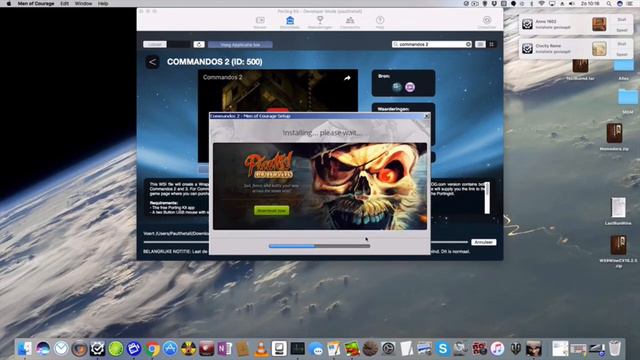Click Speel on the second notification
This screenshot has height=360, width=640.
pyautogui.click(x=622, y=54)
